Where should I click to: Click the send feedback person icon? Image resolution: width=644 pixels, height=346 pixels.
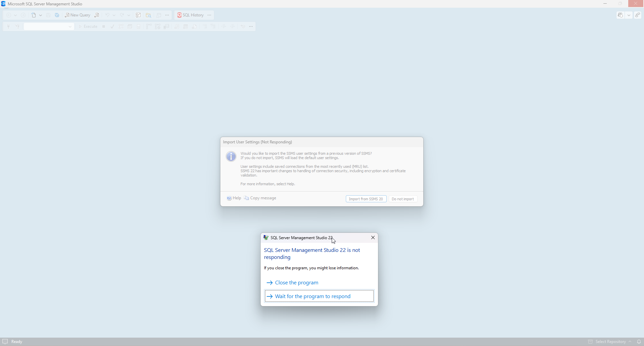(x=638, y=15)
